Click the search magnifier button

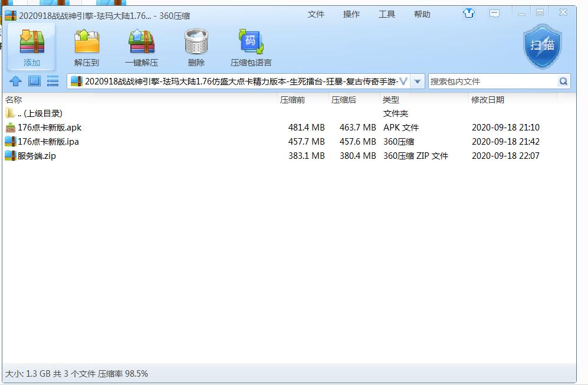[x=563, y=81]
